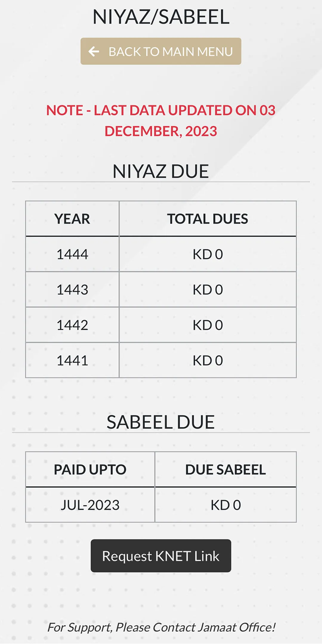Select the 1442 year cell
The width and height of the screenshot is (322, 644).
72,325
